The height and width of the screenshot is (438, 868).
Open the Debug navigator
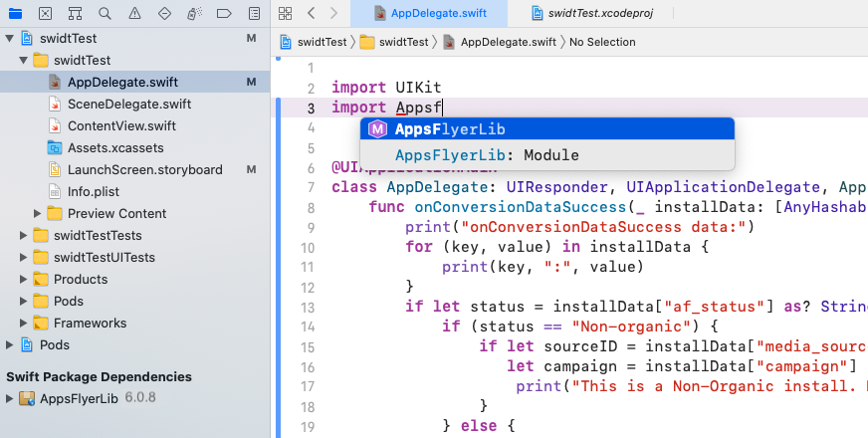[x=194, y=13]
